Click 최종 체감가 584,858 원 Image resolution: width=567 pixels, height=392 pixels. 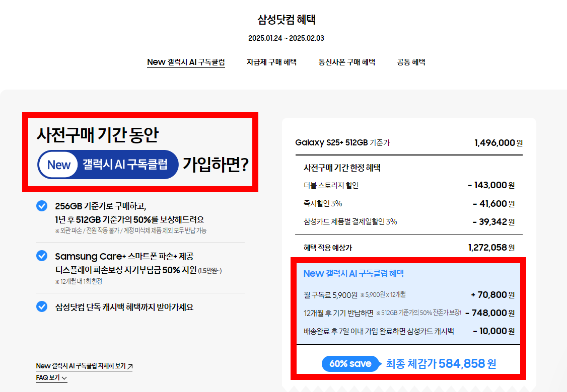click(x=441, y=364)
